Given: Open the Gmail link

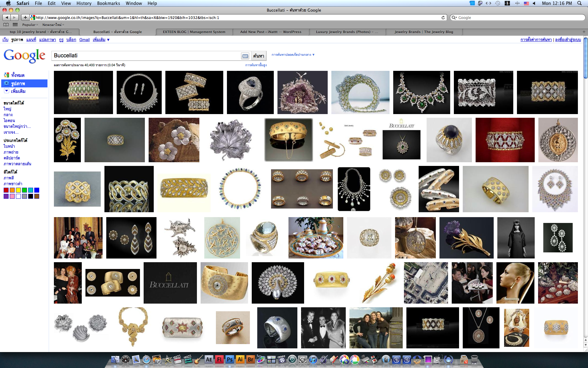Looking at the screenshot, I should point(85,40).
